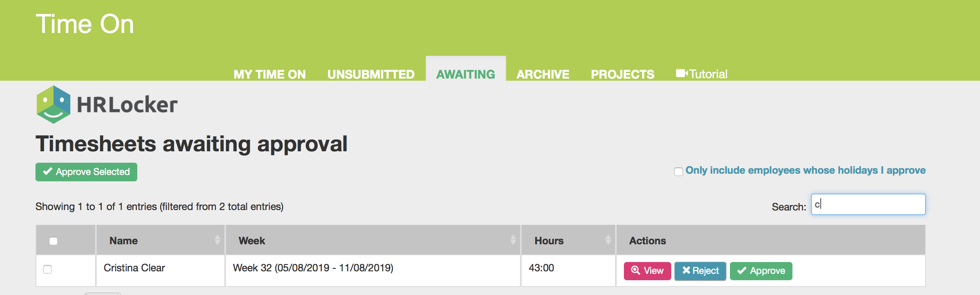Go to the Archive tab
This screenshot has height=295, width=980.
[x=543, y=74]
